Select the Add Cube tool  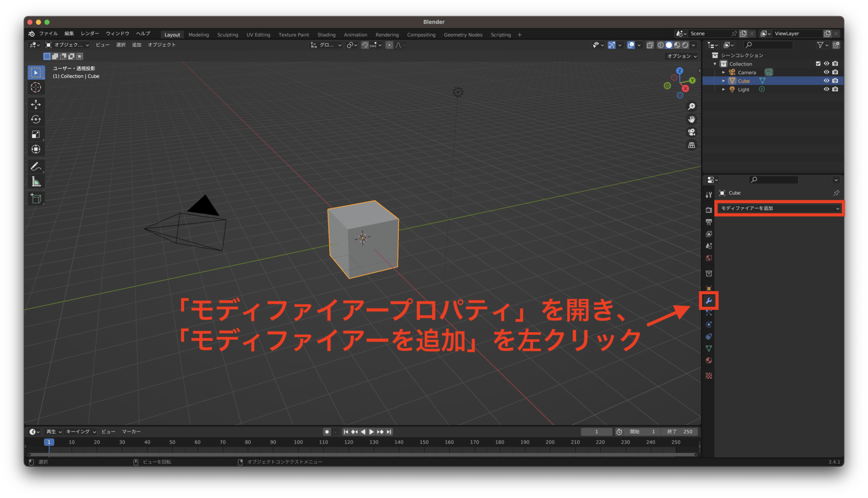36,198
